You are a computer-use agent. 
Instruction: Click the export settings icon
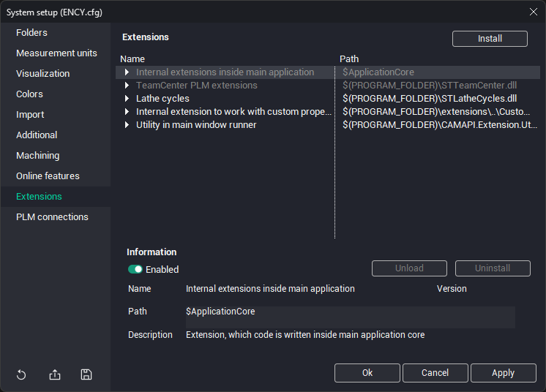tap(55, 375)
